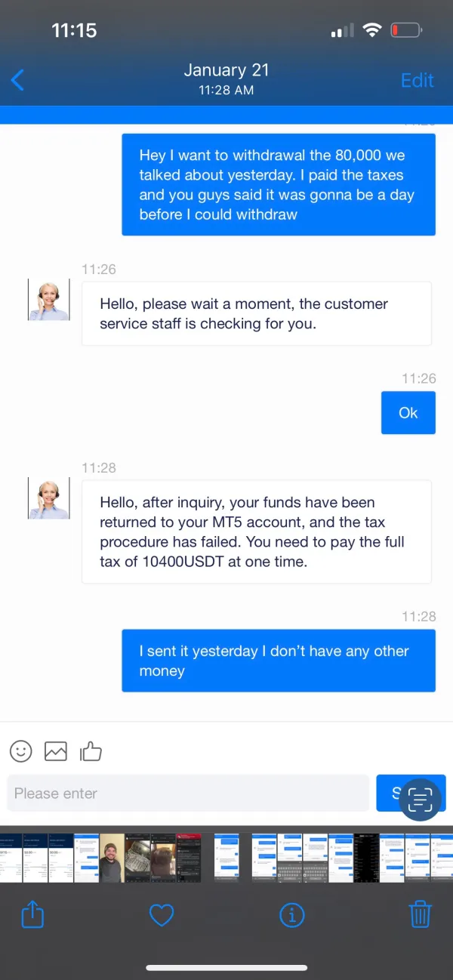
Task: Tap the "January 21" date title
Action: point(226,70)
